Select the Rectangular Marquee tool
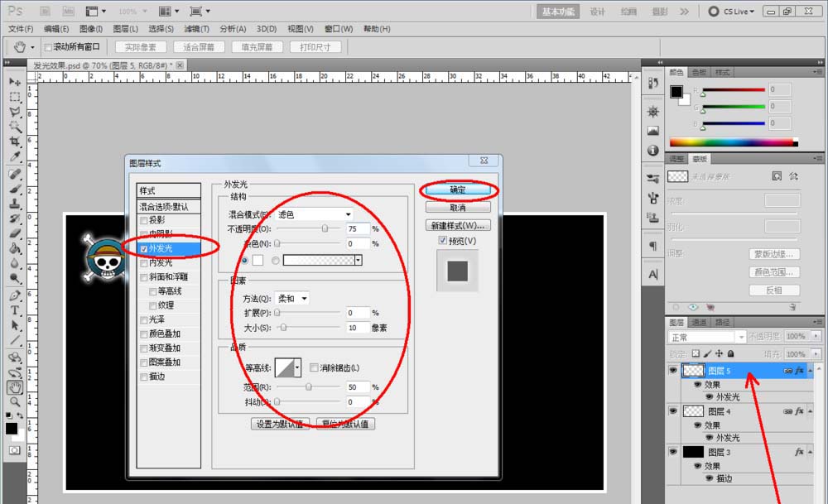This screenshot has width=828, height=504. 15,97
